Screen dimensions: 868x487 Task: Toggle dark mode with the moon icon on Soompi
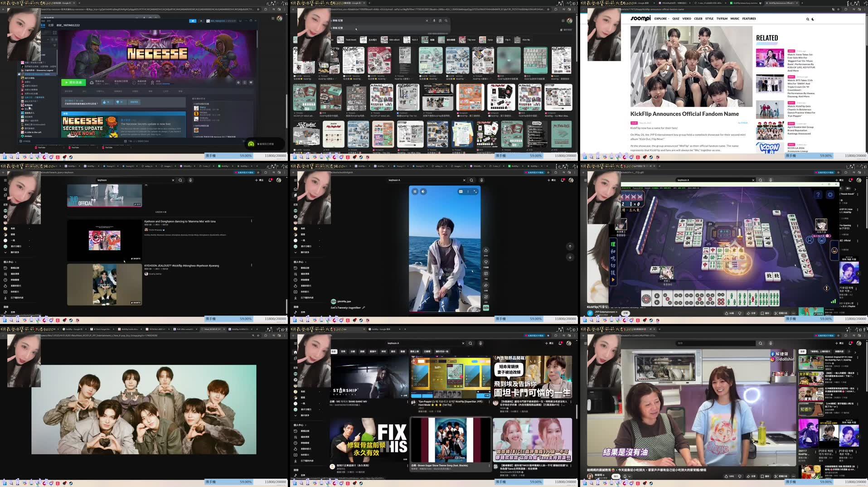[x=812, y=19]
